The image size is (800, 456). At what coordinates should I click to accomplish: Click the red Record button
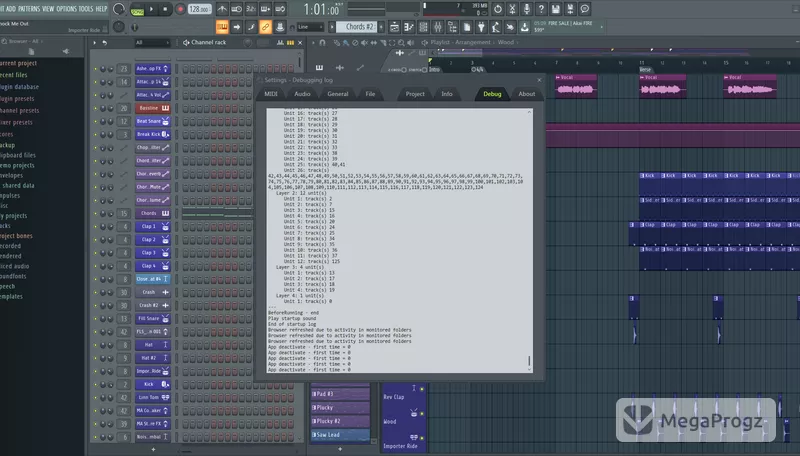(180, 9)
